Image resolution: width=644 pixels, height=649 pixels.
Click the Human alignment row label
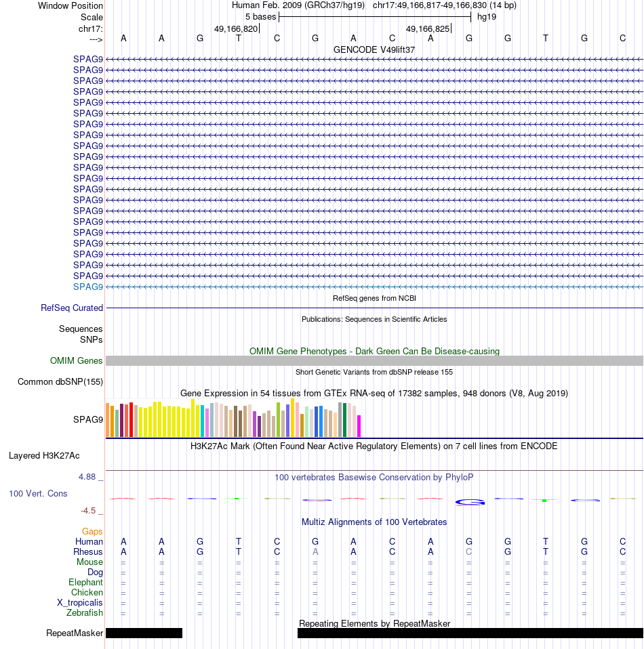[x=89, y=542]
